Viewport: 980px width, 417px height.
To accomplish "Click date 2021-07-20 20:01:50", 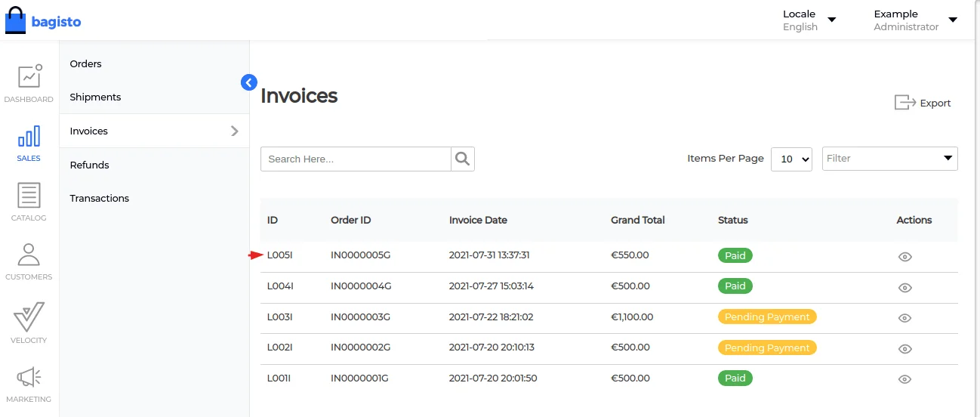I will (x=493, y=378).
